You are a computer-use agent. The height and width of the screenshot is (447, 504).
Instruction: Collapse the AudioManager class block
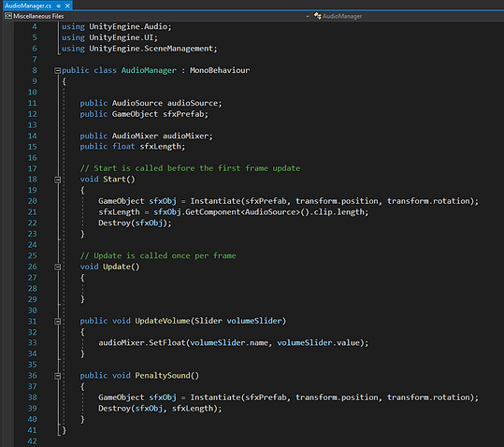pos(58,70)
